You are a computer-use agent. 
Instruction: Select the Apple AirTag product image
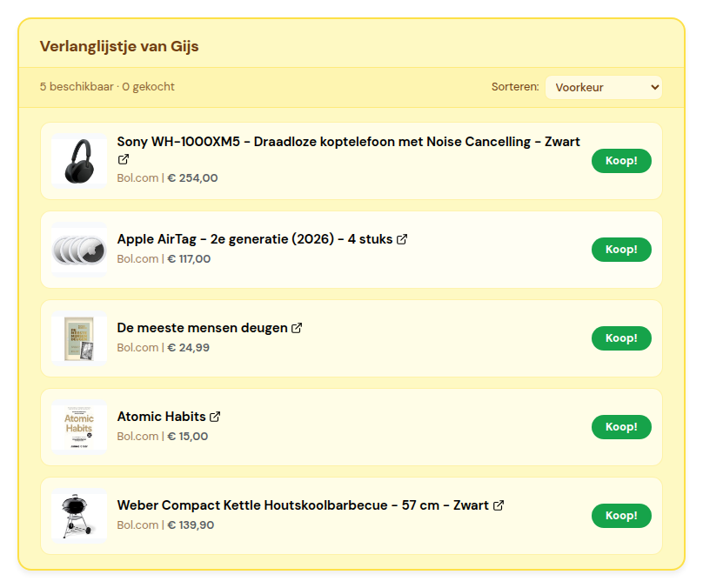(79, 251)
